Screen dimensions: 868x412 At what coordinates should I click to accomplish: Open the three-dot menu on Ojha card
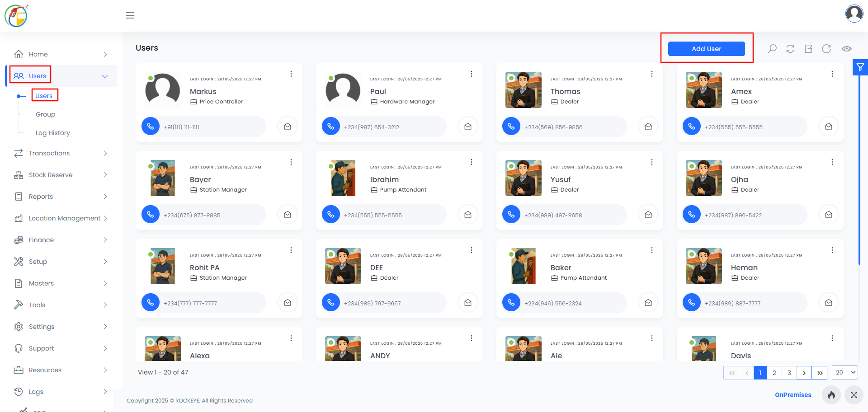click(832, 162)
